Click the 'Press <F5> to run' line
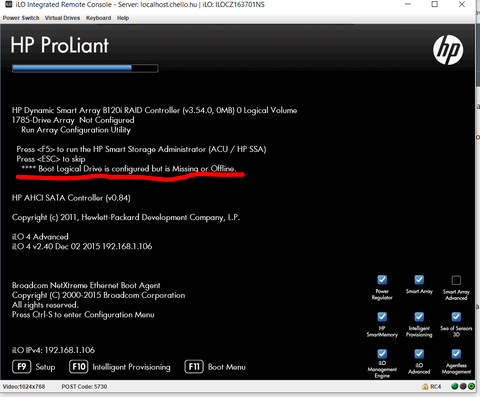 pos(141,149)
